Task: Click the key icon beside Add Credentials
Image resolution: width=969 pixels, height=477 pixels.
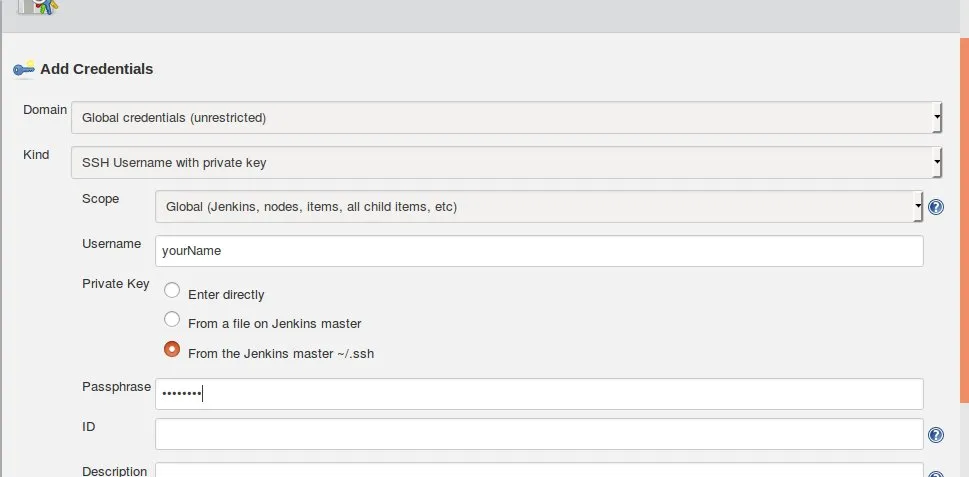Action: pyautogui.click(x=23, y=69)
